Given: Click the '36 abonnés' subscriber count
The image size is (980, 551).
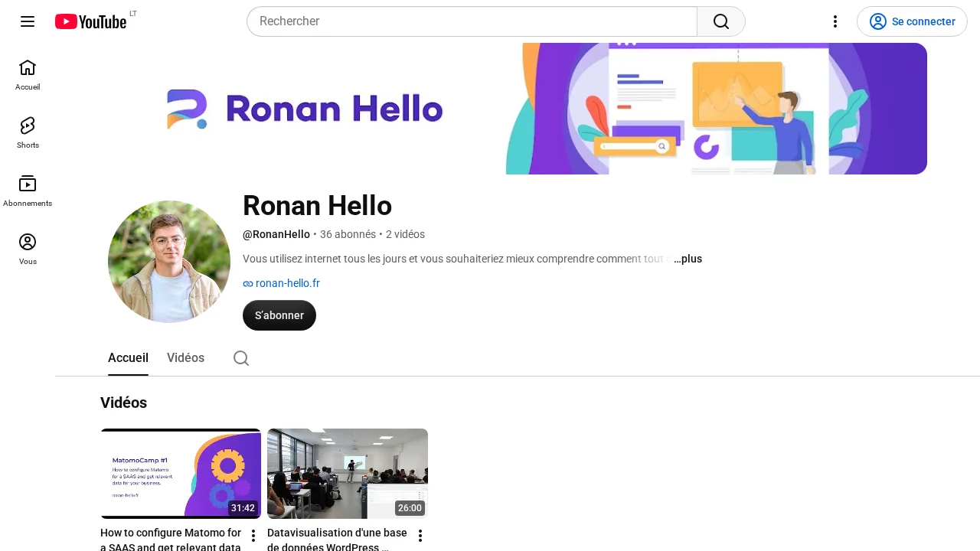Looking at the screenshot, I should click(348, 234).
